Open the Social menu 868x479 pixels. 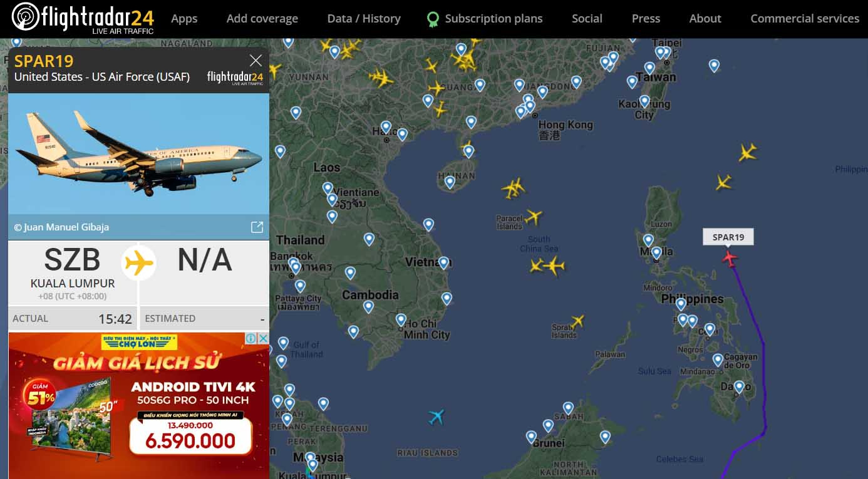587,19
